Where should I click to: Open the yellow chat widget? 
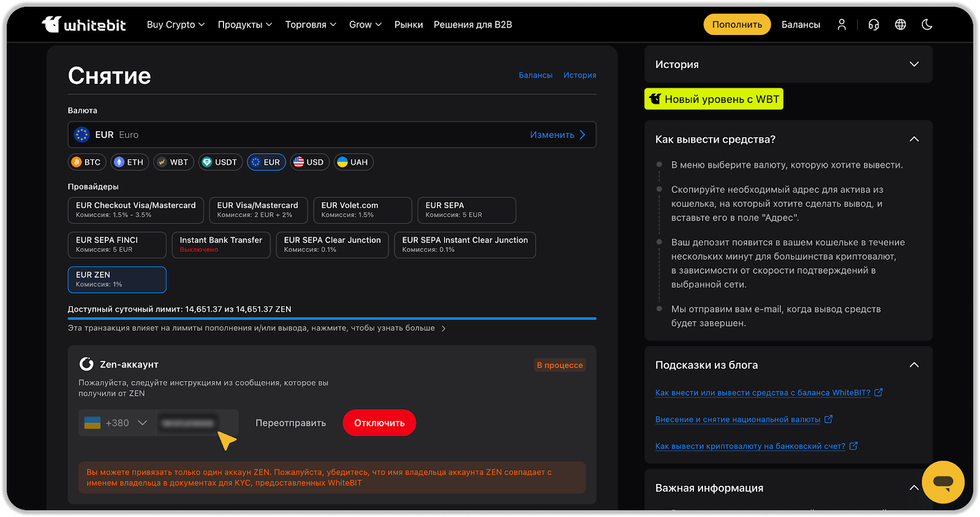(x=943, y=482)
